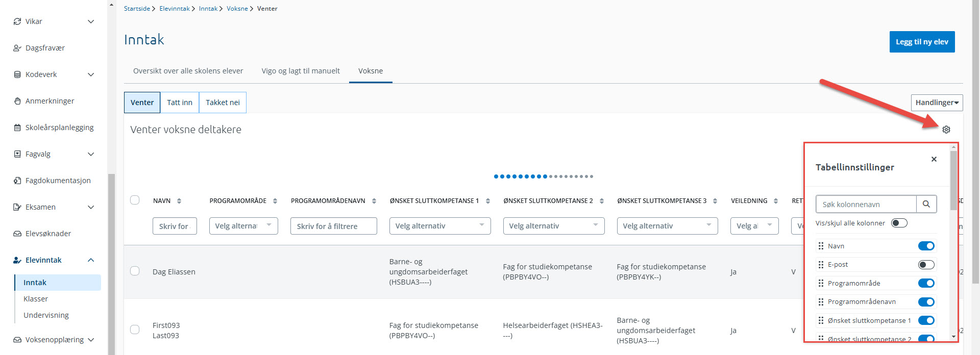
Task: Sort by Programområde column arrows
Action: pyautogui.click(x=275, y=201)
